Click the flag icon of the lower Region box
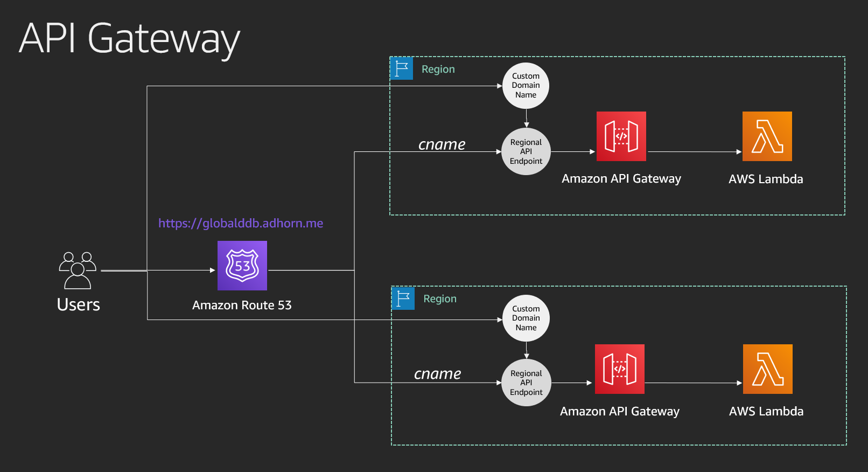 click(403, 299)
